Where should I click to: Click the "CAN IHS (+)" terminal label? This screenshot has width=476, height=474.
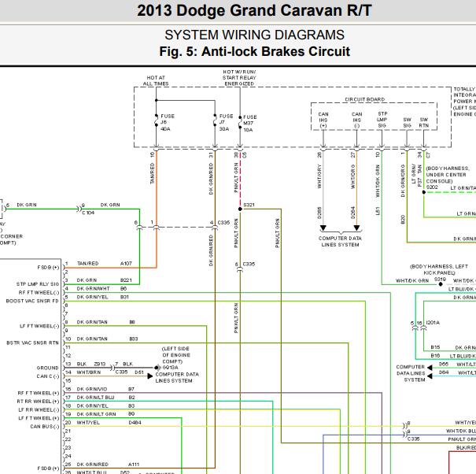click(x=323, y=120)
